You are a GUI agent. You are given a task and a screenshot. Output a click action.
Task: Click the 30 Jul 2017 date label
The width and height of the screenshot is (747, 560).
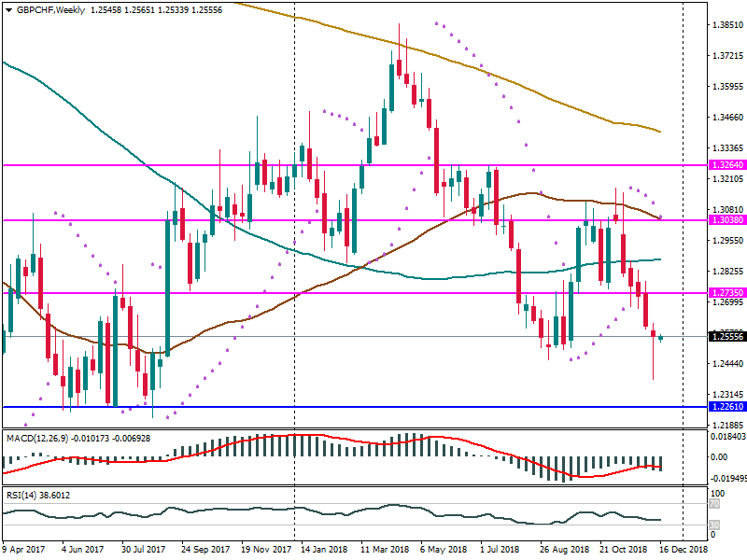tap(145, 551)
